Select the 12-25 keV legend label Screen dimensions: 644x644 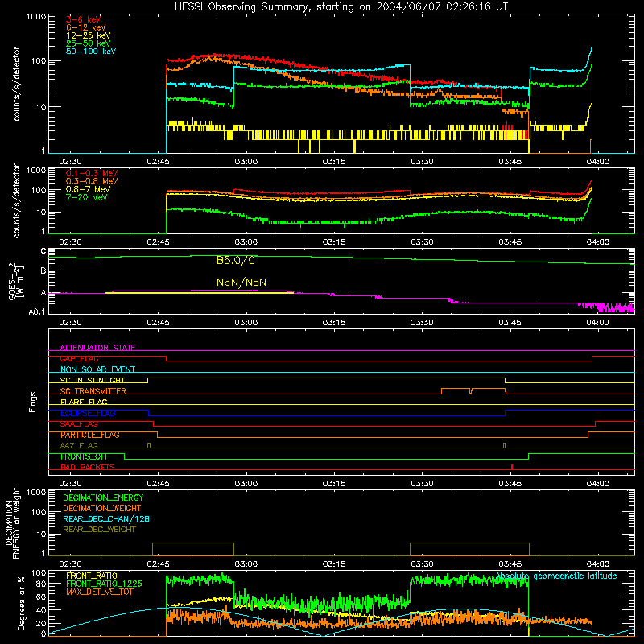pyautogui.click(x=88, y=35)
